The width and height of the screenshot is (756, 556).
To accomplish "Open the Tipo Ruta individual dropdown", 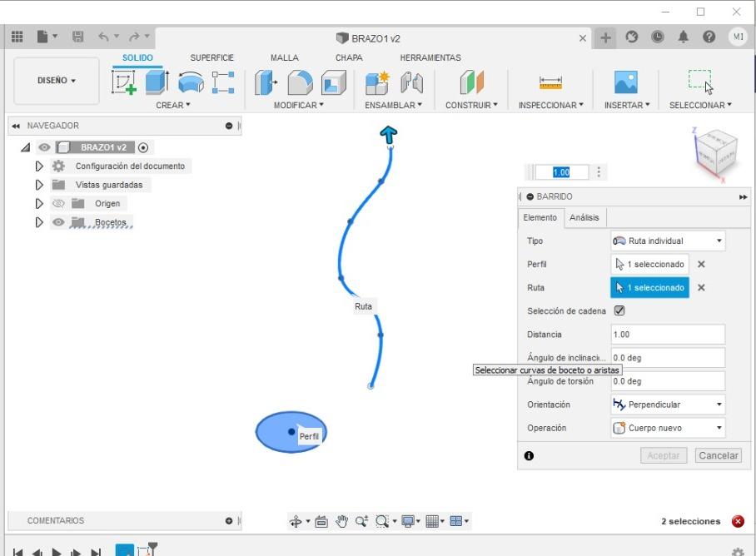I will pyautogui.click(x=668, y=241).
